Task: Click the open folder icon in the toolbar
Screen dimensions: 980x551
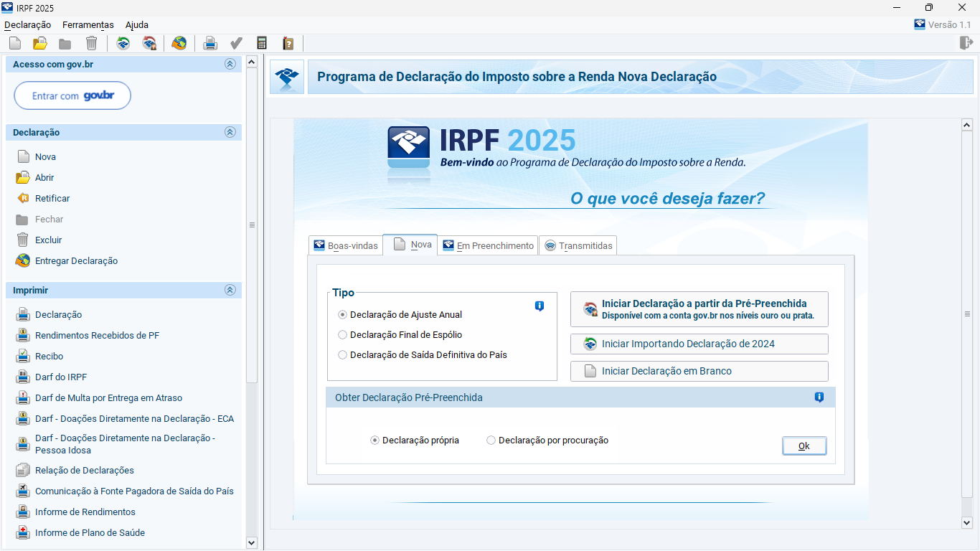Action: [40, 43]
